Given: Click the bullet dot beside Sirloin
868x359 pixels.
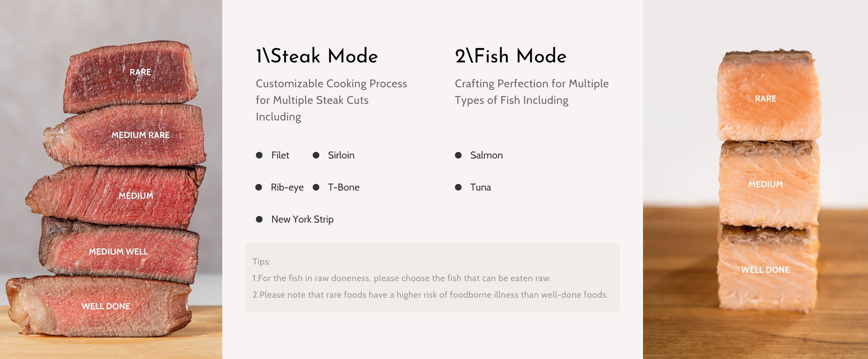Looking at the screenshot, I should click(316, 155).
